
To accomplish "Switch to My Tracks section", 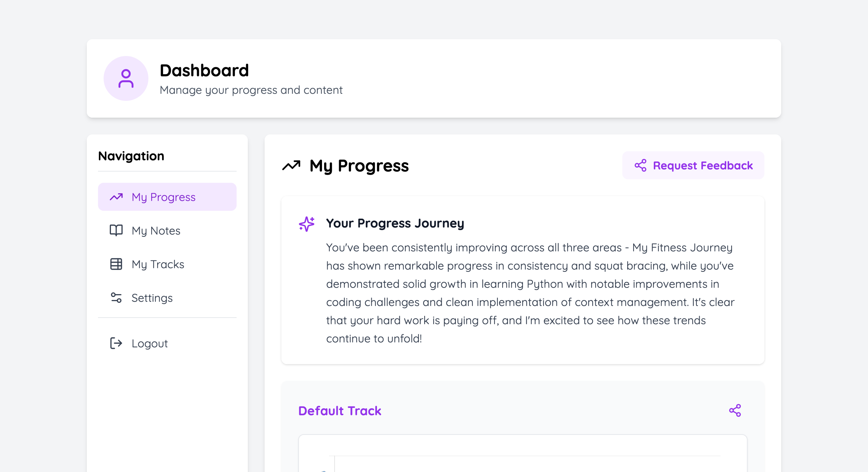I will [x=158, y=264].
